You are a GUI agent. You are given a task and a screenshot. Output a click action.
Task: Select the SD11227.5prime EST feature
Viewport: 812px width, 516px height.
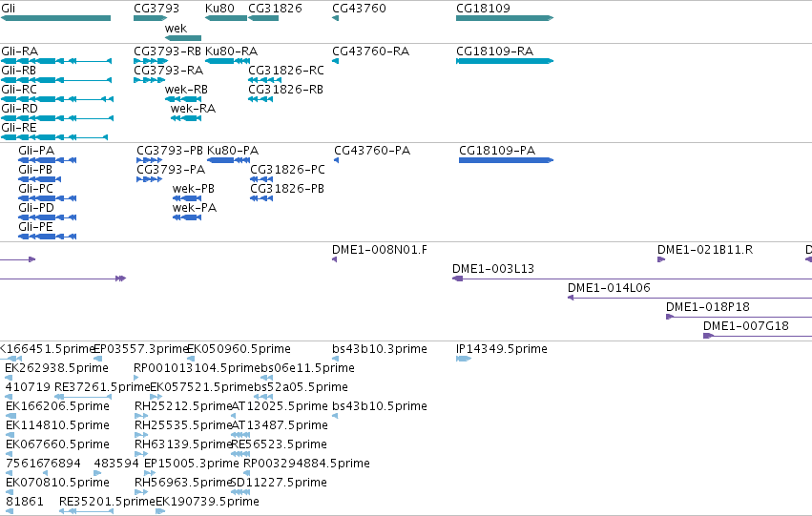point(240,492)
